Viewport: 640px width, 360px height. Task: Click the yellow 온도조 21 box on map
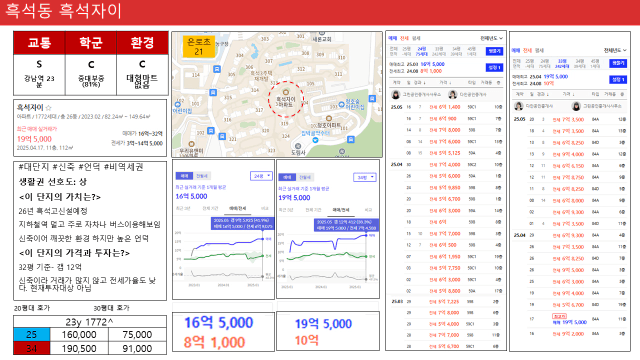(198, 47)
